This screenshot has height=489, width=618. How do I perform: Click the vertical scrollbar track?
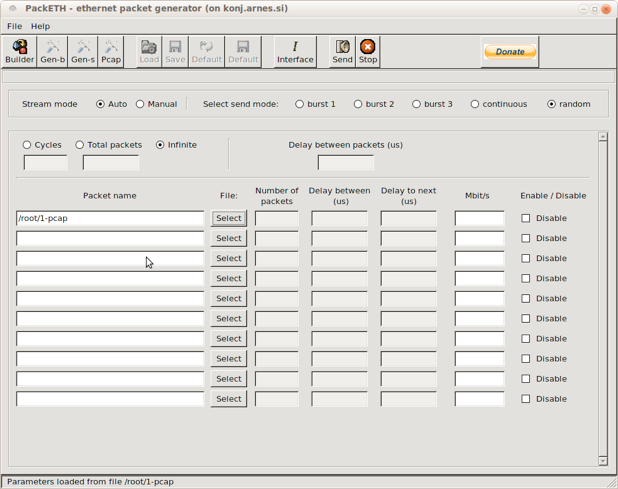coord(603,299)
